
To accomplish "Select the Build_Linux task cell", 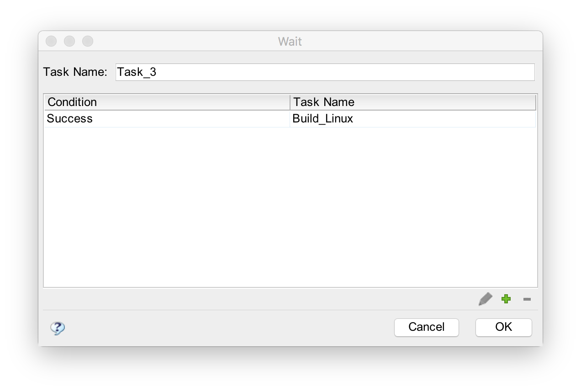I will (x=412, y=119).
